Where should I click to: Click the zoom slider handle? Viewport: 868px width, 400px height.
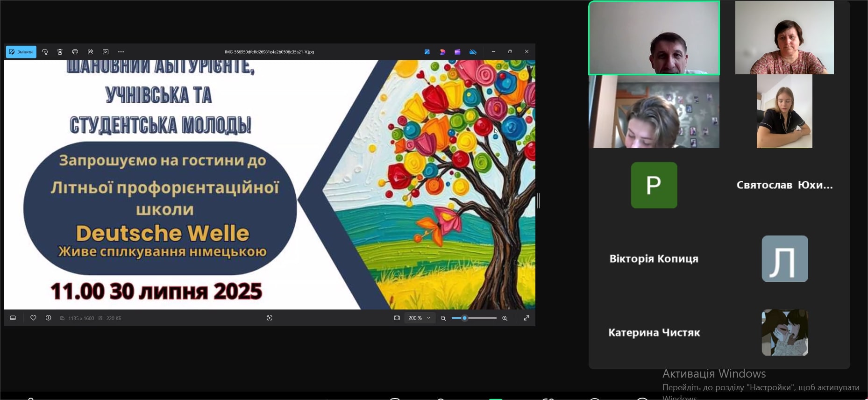[x=464, y=318]
